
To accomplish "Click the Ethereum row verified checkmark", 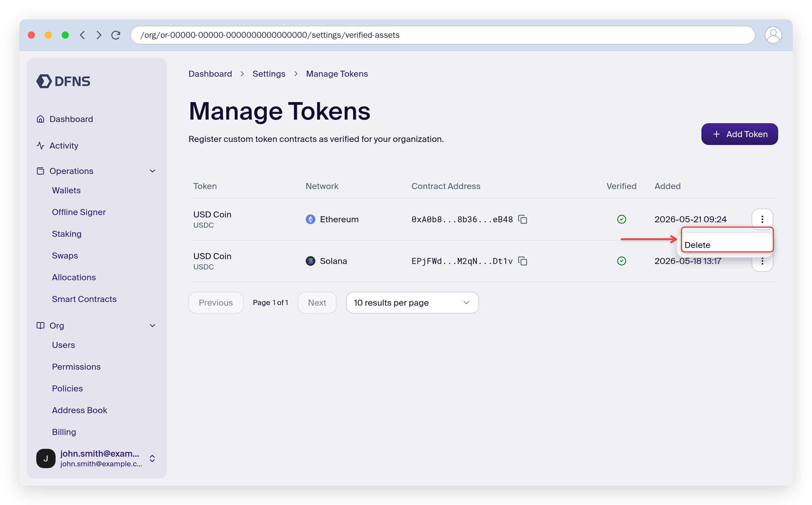I will pyautogui.click(x=622, y=220).
